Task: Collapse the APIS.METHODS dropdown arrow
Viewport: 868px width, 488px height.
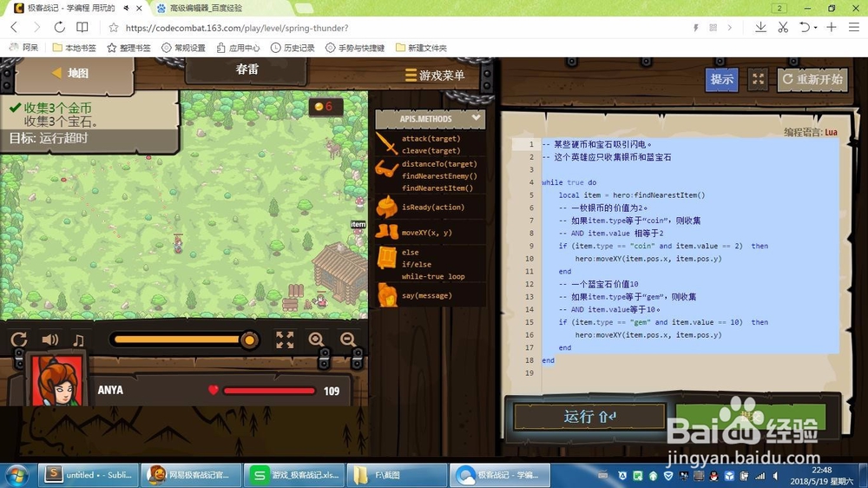Action: [x=476, y=118]
